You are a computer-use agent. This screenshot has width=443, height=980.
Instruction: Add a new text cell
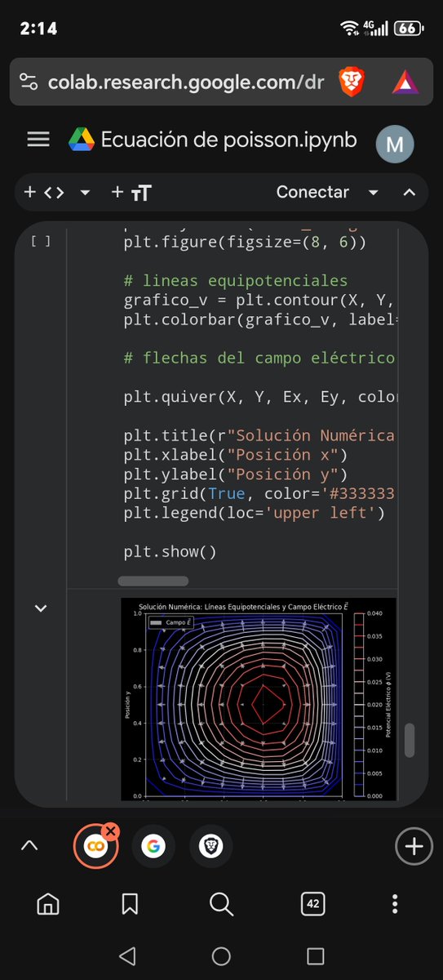coord(131,193)
